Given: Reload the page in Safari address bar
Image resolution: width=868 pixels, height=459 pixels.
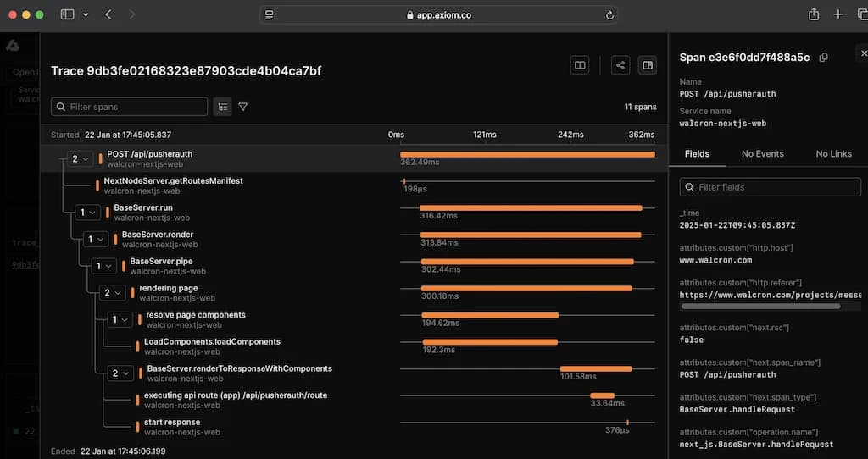Looking at the screenshot, I should pos(609,15).
